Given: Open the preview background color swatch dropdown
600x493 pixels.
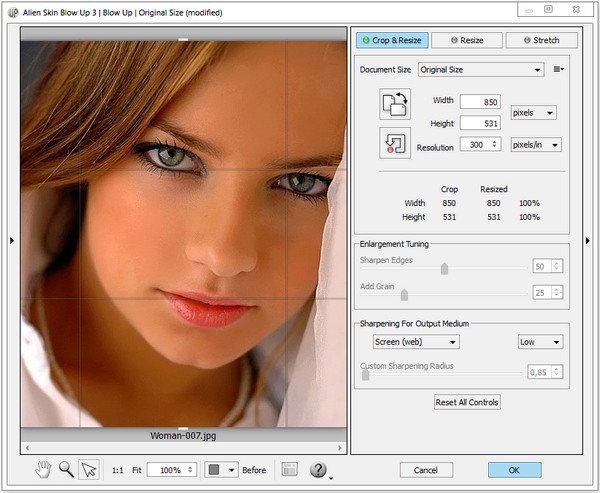Looking at the screenshot, I should pos(222,469).
